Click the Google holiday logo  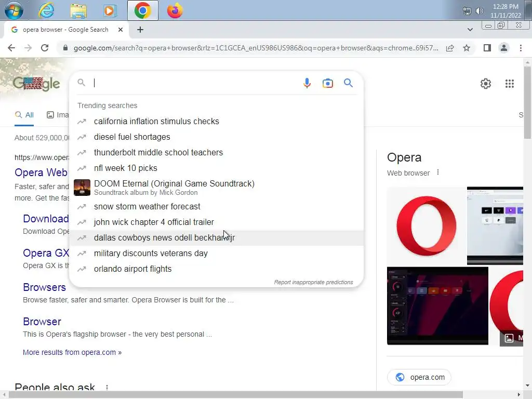(x=36, y=84)
